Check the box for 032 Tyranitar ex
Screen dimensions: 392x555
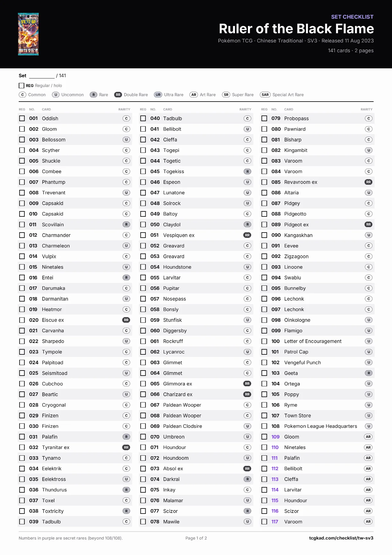pyautogui.click(x=22, y=447)
